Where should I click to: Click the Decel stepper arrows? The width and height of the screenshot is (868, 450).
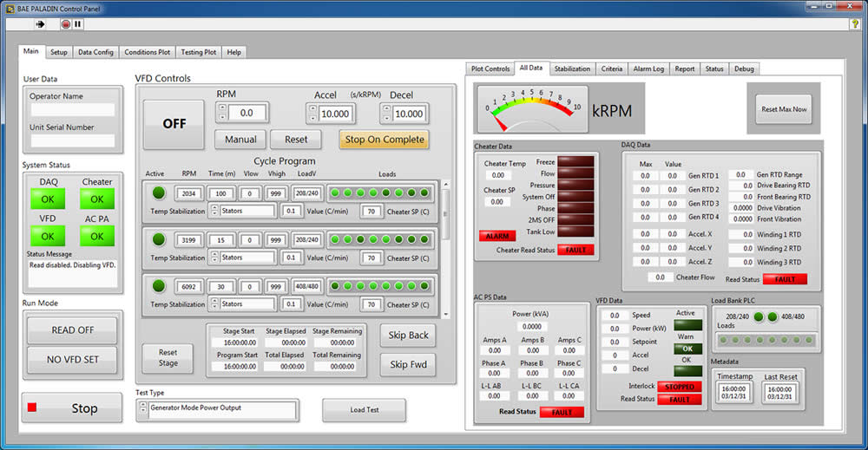(x=386, y=114)
